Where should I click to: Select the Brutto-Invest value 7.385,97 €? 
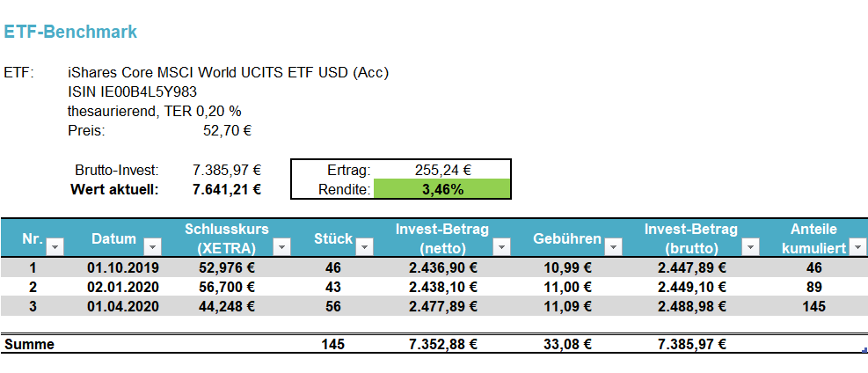pos(227,170)
